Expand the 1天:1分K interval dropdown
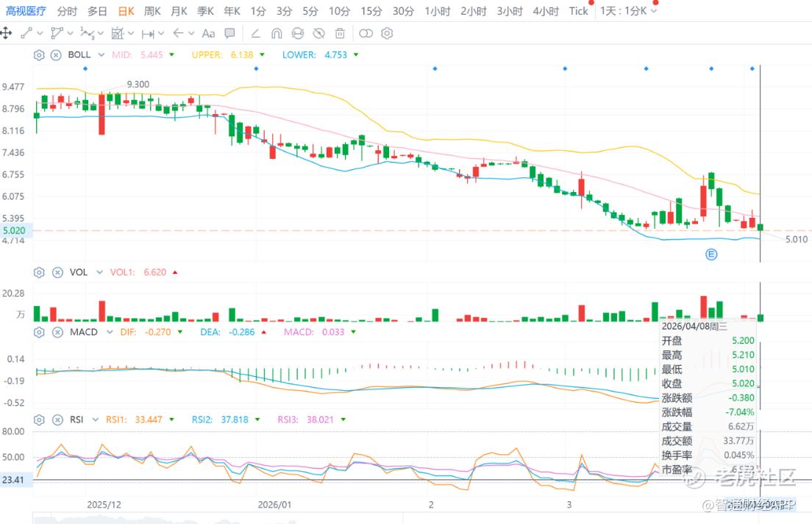This screenshot has height=524, width=812. (x=628, y=11)
